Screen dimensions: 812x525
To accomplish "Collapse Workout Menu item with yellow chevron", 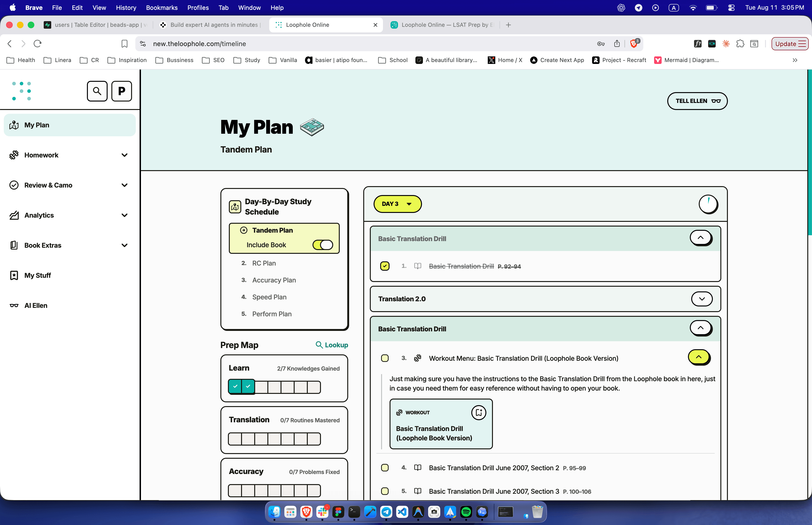I will pyautogui.click(x=699, y=357).
